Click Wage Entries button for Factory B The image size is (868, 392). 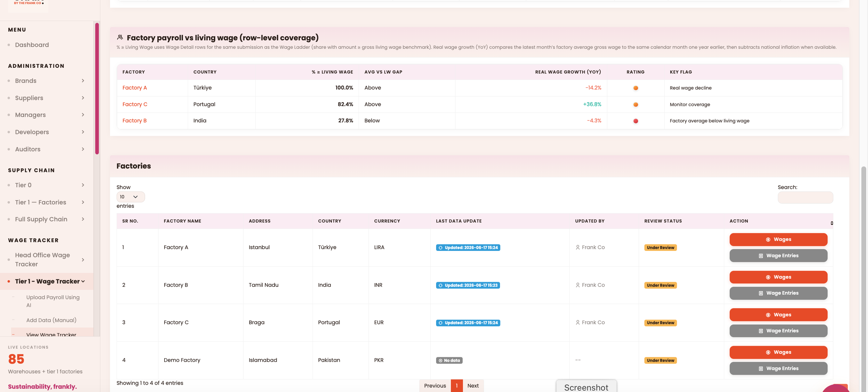(778, 293)
